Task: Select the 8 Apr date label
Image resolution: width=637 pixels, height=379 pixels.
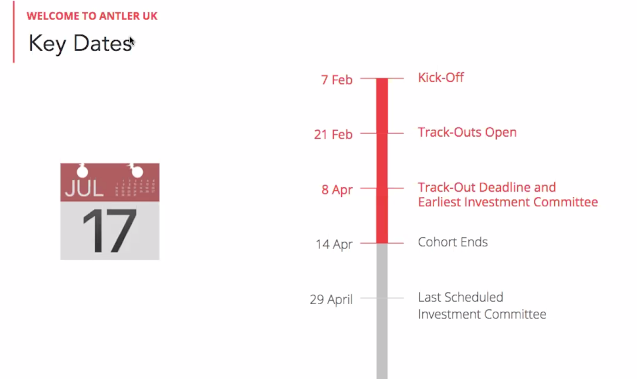Action: point(337,190)
